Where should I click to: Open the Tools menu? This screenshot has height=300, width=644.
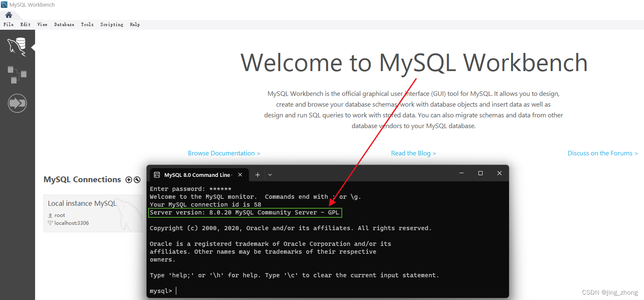pos(87,24)
